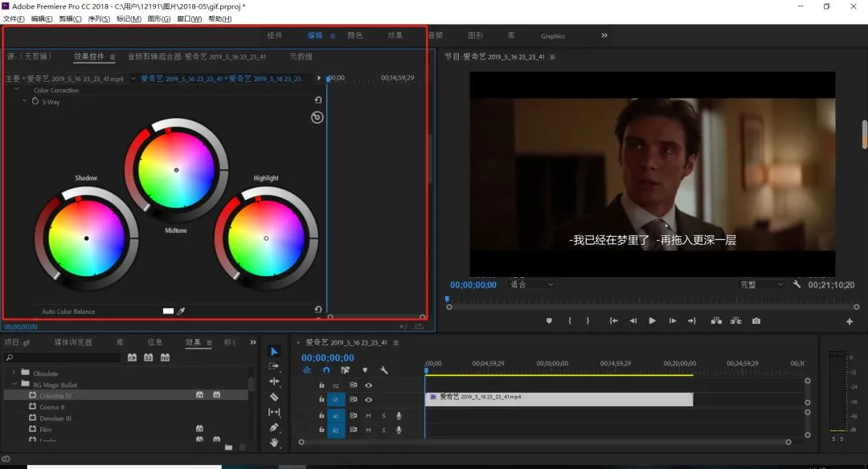
Task: Open timeline display settings wrench
Action: point(384,370)
